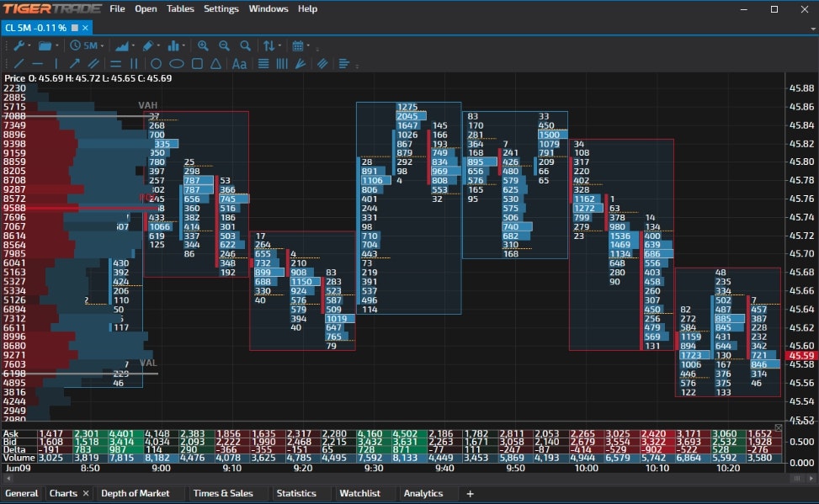Image resolution: width=819 pixels, height=504 pixels.
Task: Select the vertical line drawing tool
Action: [56, 63]
